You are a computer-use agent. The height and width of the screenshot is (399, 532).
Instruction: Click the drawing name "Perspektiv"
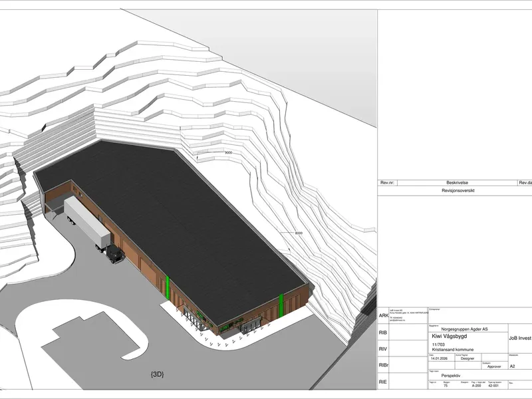click(451, 376)
